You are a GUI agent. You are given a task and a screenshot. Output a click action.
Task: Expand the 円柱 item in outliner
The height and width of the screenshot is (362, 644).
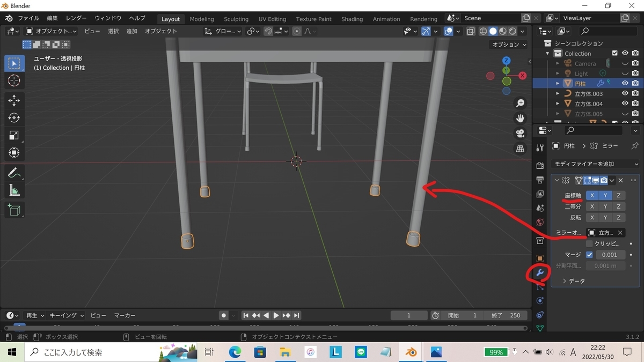click(x=558, y=83)
